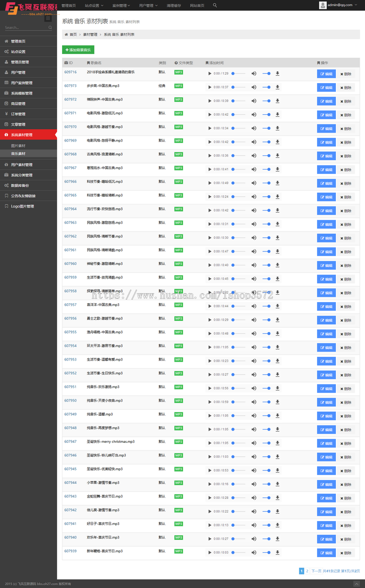Click the home icon in breadcrumb
The width and height of the screenshot is (365, 588).
66,34
